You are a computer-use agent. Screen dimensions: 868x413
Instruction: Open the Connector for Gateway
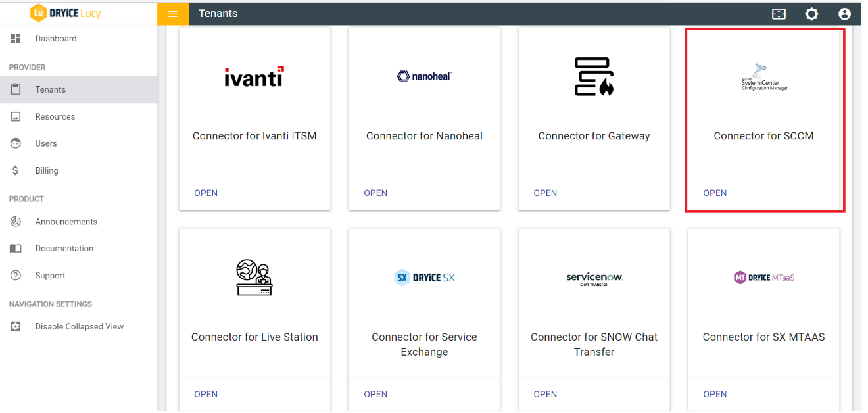545,193
